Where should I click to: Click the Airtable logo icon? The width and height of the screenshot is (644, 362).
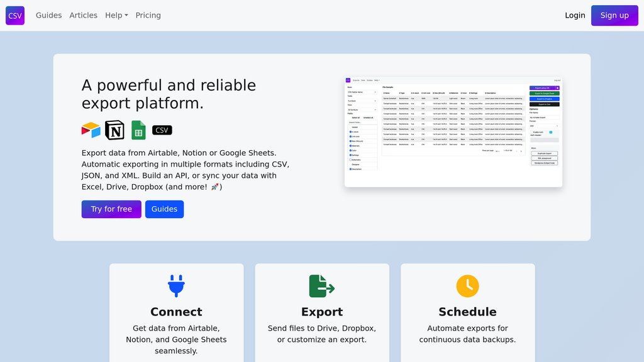[91, 130]
